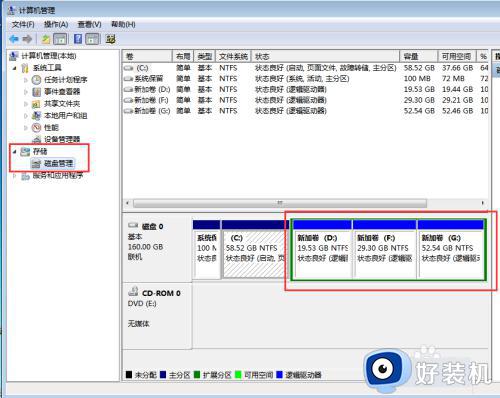Sort by the 可用空间 column header
The width and height of the screenshot is (500, 398).
point(457,56)
